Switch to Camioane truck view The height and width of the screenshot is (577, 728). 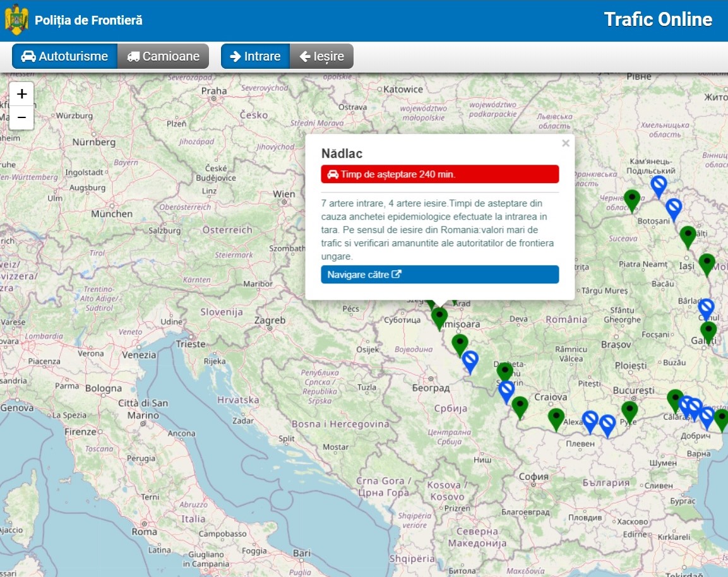click(x=163, y=56)
